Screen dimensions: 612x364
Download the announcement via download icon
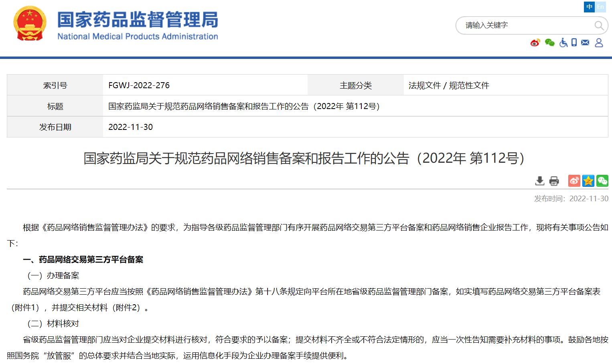[540, 181]
